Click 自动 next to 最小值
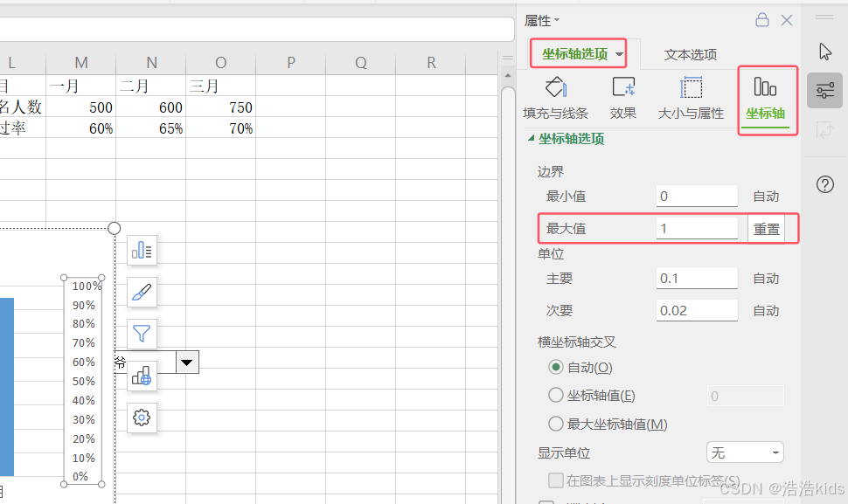 [x=766, y=196]
